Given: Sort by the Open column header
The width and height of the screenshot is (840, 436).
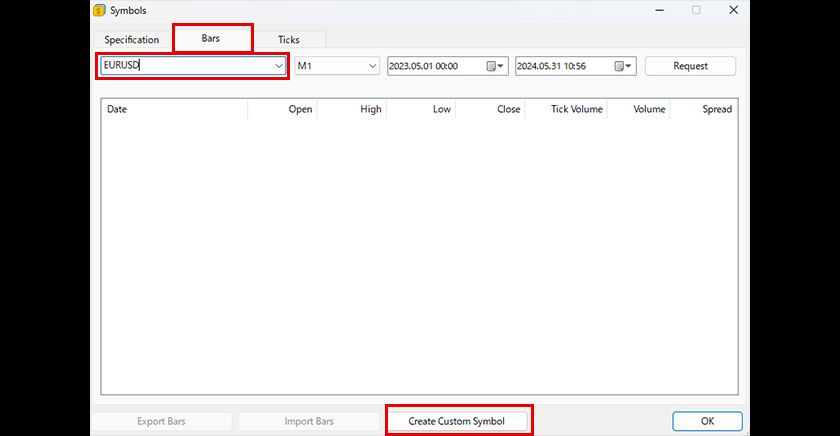Looking at the screenshot, I should pos(283,109).
